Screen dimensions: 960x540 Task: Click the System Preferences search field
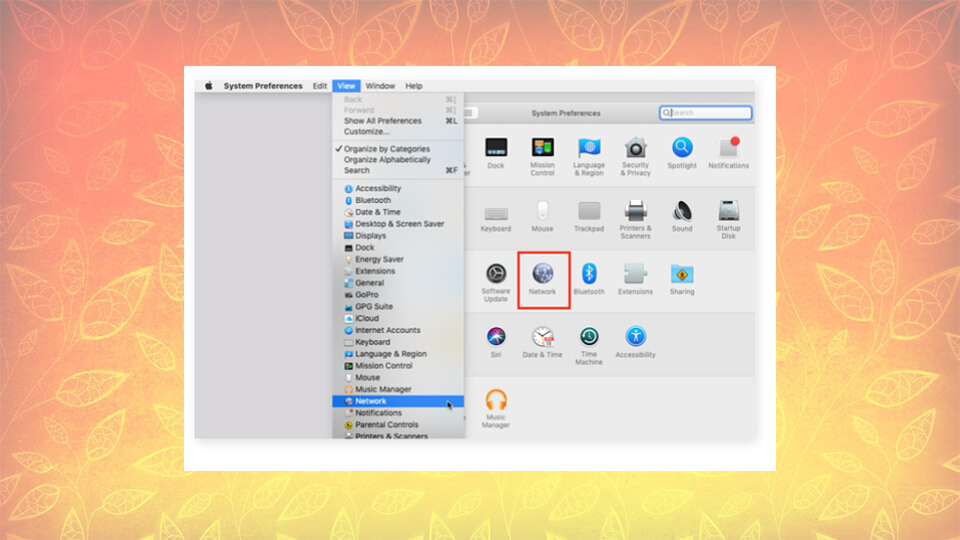[705, 113]
